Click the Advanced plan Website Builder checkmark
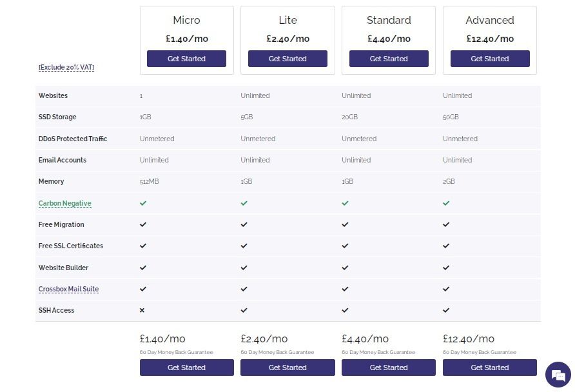 point(446,268)
